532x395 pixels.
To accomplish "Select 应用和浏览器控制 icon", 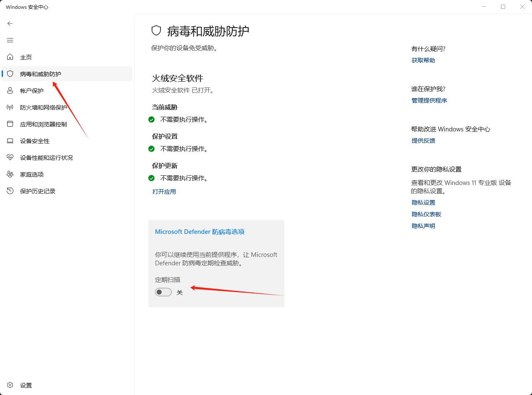I will pos(10,124).
